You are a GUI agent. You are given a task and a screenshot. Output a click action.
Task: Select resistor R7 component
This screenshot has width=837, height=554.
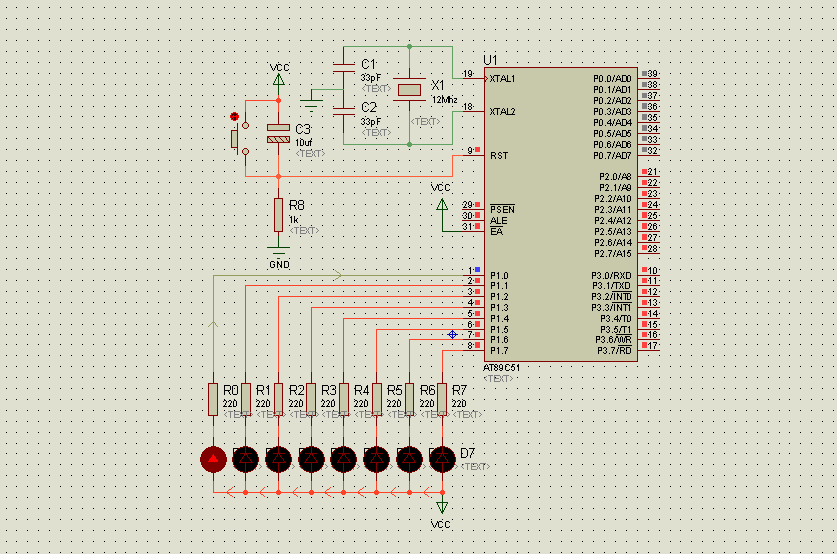(442, 399)
